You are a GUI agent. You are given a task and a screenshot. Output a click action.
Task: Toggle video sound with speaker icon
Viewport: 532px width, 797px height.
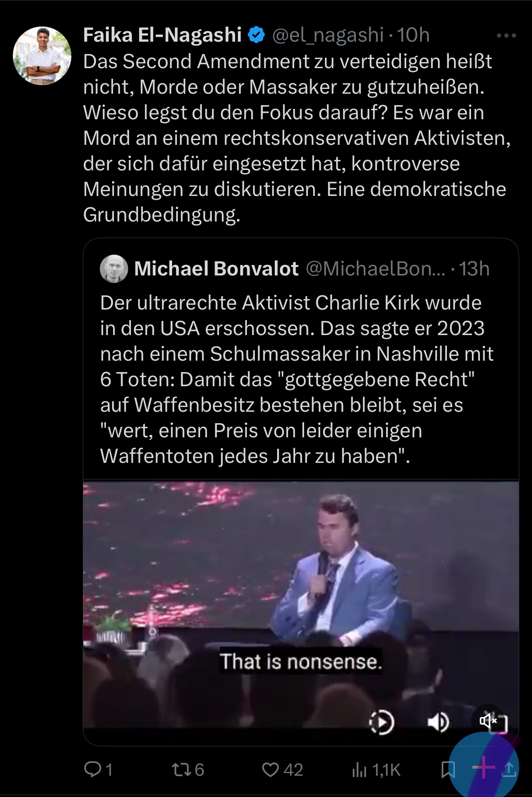(x=438, y=722)
